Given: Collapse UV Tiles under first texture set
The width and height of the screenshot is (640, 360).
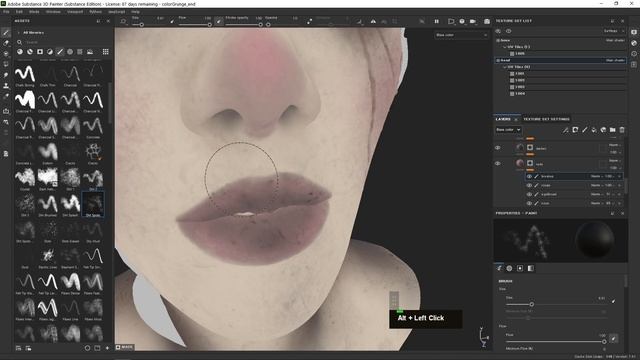Looking at the screenshot, I should click(504, 47).
